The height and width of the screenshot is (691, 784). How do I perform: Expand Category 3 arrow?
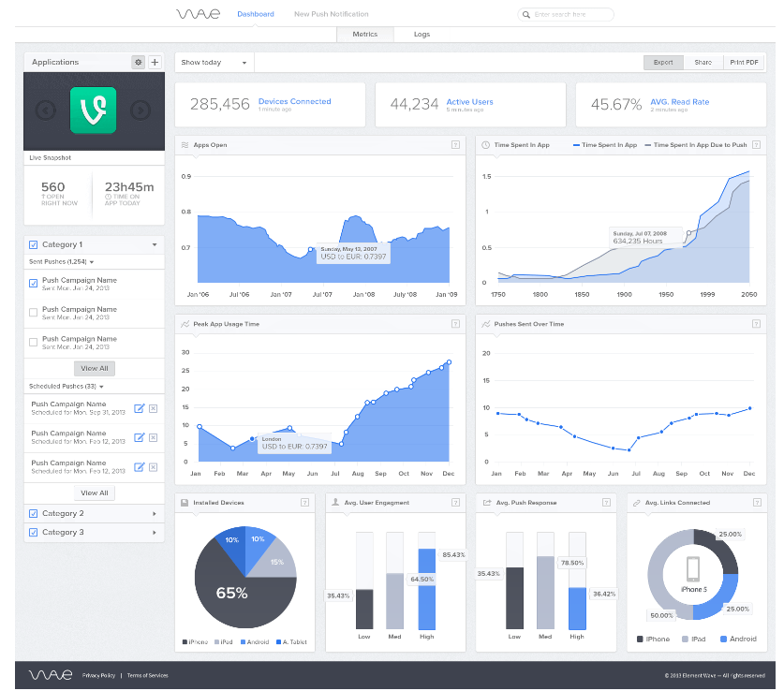[x=155, y=533]
